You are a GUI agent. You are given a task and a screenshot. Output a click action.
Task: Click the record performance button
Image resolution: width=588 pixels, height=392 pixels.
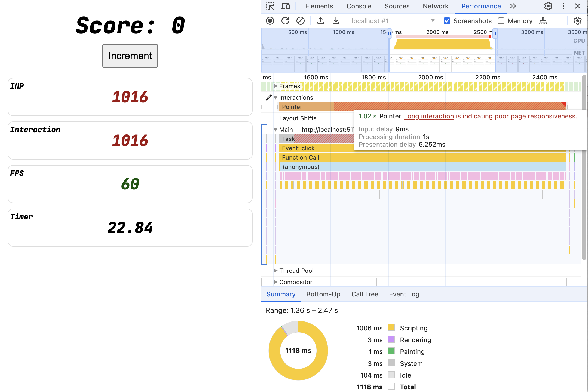point(270,21)
